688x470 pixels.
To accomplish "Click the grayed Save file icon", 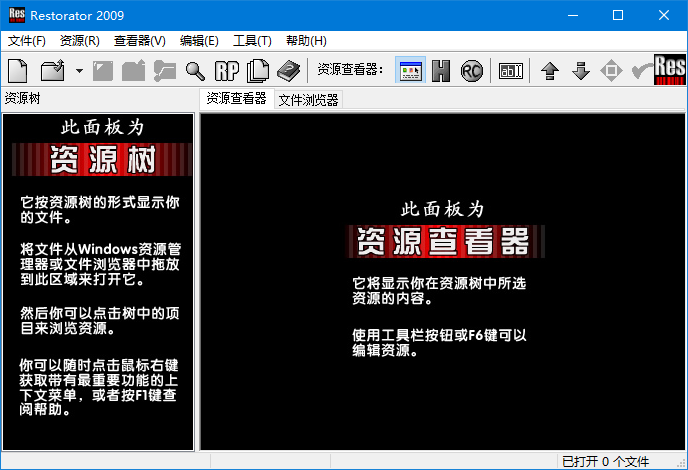I will pyautogui.click(x=103, y=70).
